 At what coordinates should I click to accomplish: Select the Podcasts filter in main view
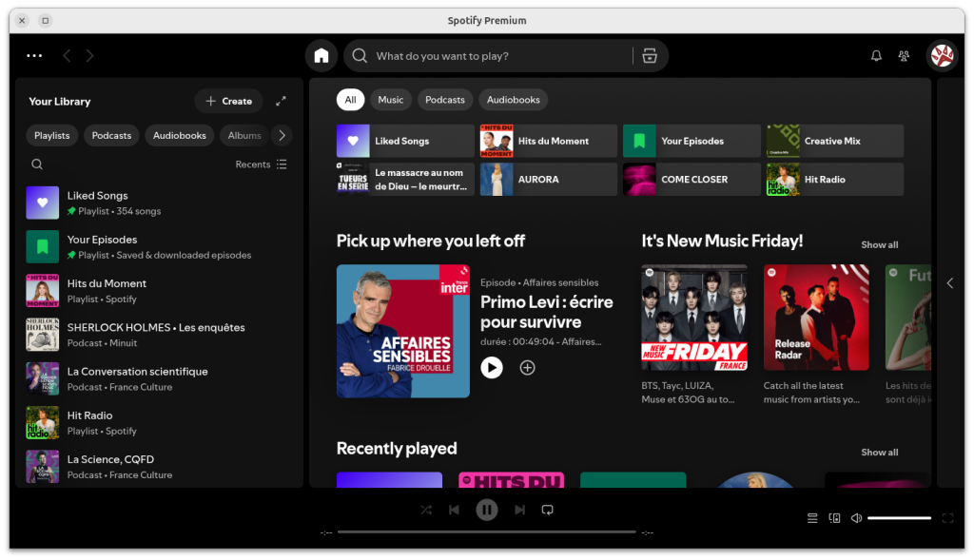tap(444, 100)
